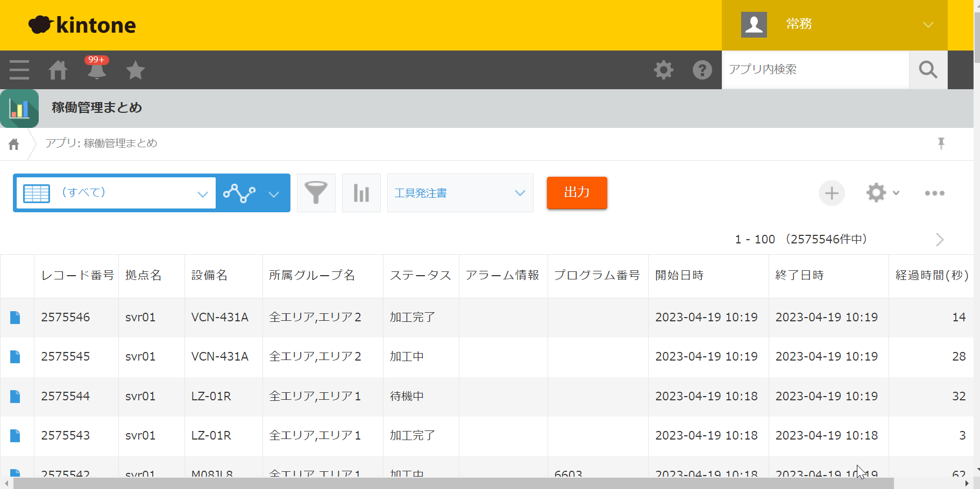Open the filter funnel icon
The image size is (980, 489).
[x=316, y=193]
